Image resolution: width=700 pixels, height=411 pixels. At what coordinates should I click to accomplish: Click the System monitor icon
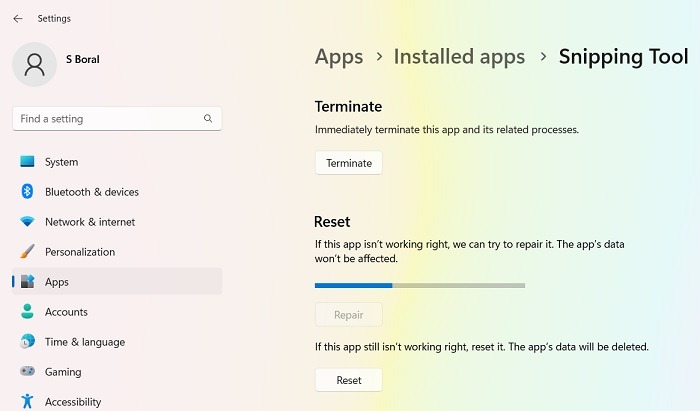[x=27, y=162]
